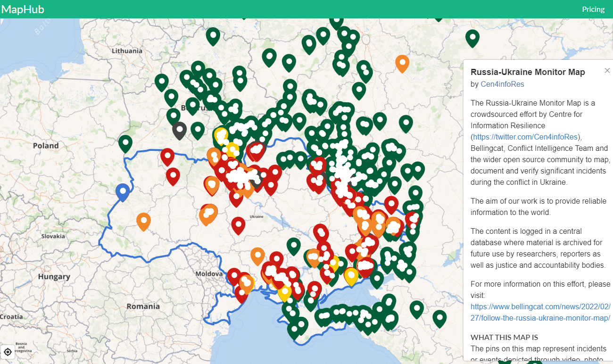
Task: Follow the twitter.com/Cen4infoRes link
Action: pos(525,137)
